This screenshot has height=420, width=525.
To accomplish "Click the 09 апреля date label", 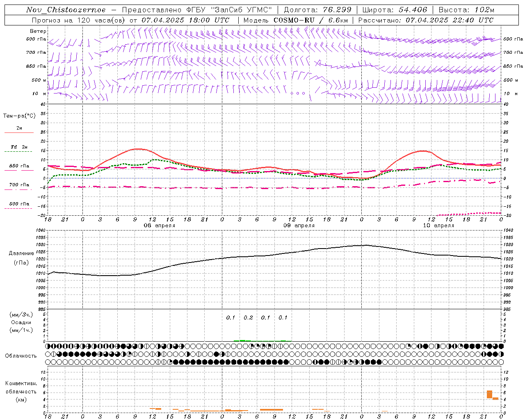I will (x=299, y=226).
